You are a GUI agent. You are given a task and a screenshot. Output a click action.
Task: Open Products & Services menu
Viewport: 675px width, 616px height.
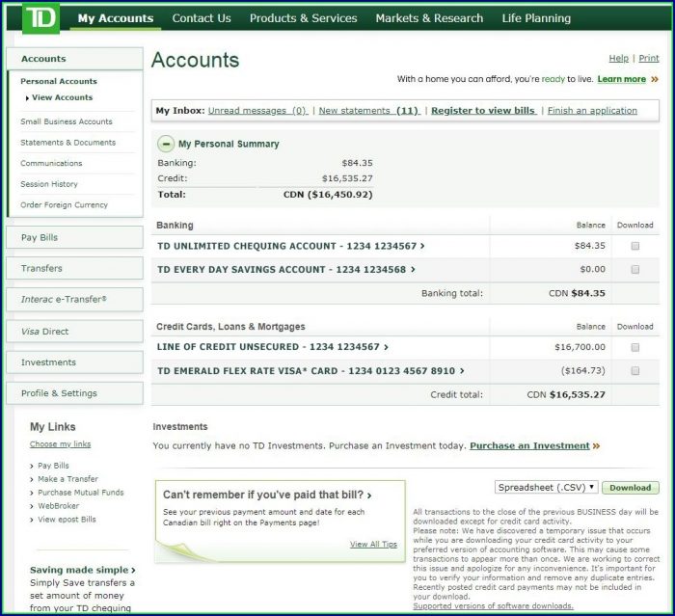tap(304, 18)
